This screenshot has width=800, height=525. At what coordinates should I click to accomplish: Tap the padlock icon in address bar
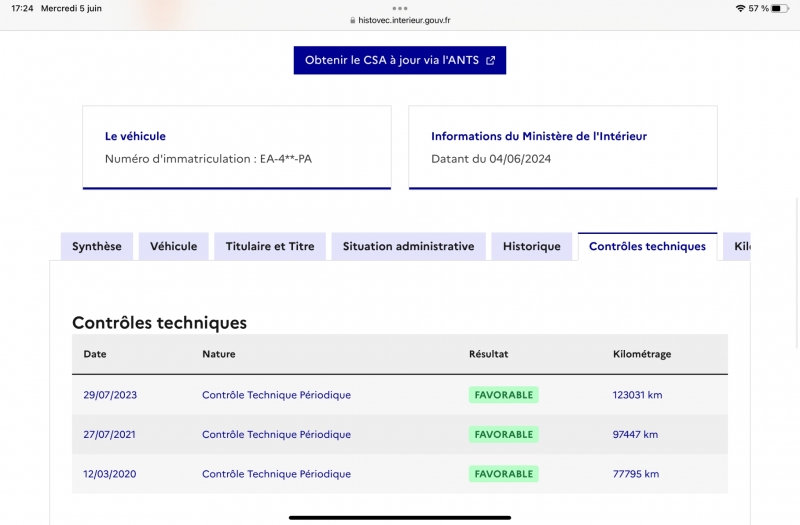tap(353, 20)
